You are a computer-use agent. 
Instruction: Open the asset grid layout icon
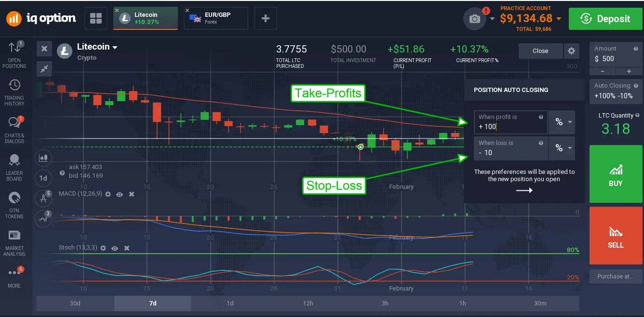click(96, 19)
